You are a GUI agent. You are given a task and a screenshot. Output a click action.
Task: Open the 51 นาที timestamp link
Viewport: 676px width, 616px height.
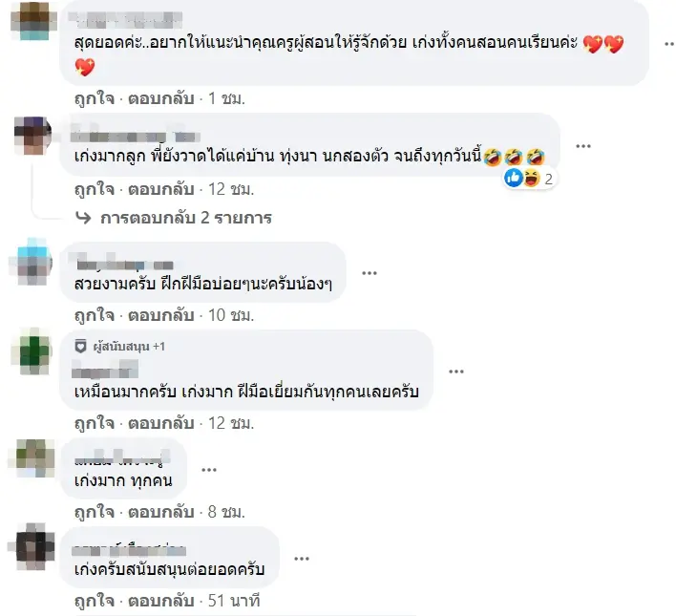234,601
